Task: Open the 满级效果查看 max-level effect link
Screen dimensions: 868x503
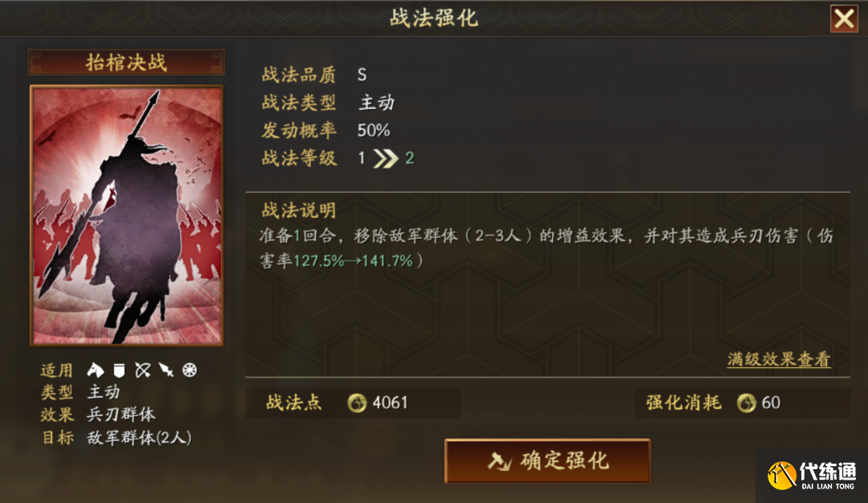Action: 779,360
